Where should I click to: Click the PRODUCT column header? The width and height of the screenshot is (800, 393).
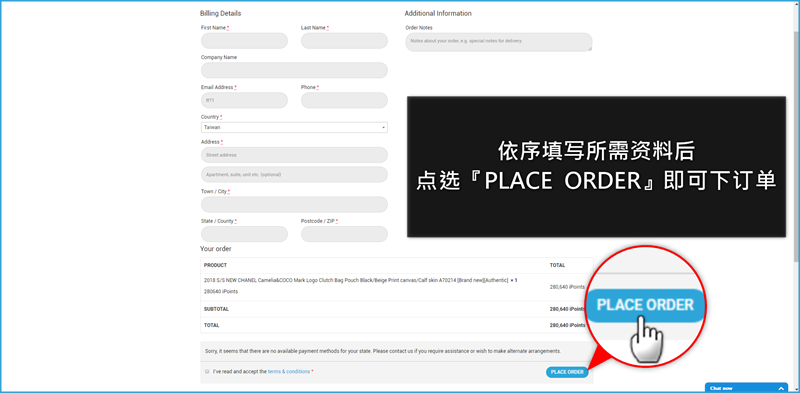(x=215, y=265)
